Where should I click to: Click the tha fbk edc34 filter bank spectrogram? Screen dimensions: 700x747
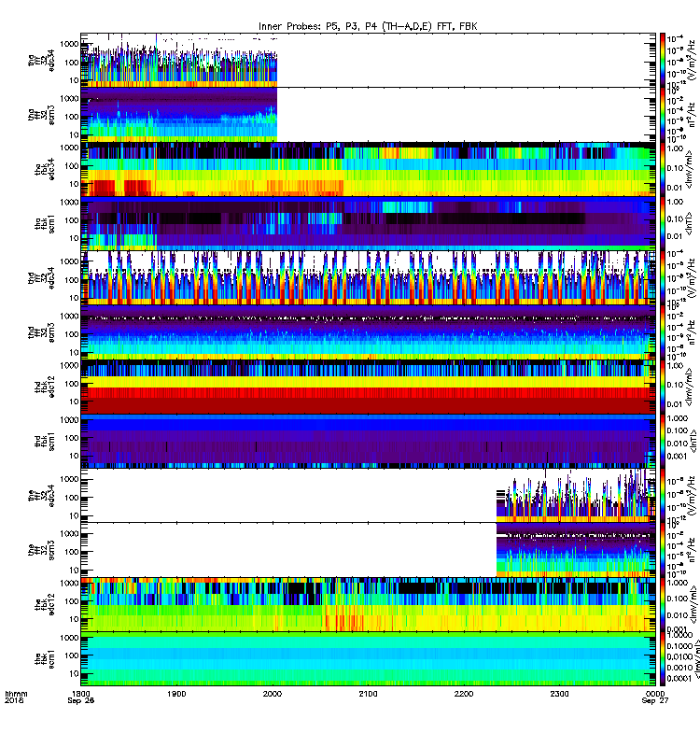(x=368, y=169)
